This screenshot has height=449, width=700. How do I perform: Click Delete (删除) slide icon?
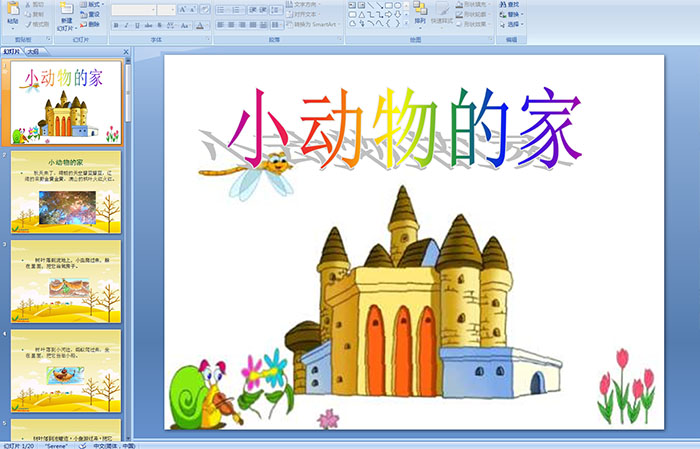(x=83, y=25)
